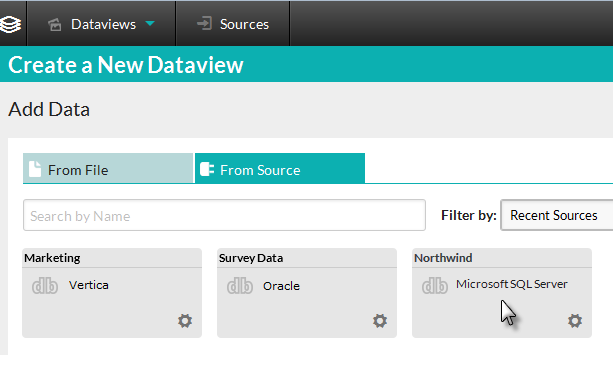Click the file icon on the From File tab

[35, 169]
